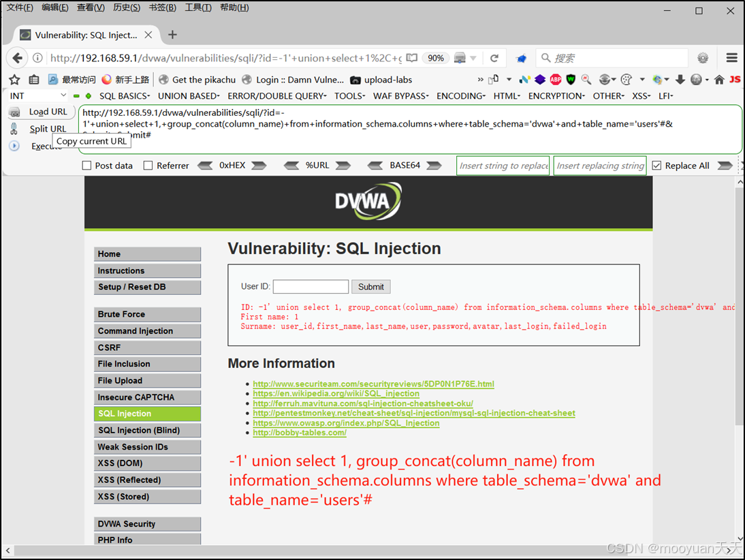
Task: Apply %URL encode right arrow
Action: coord(343,166)
